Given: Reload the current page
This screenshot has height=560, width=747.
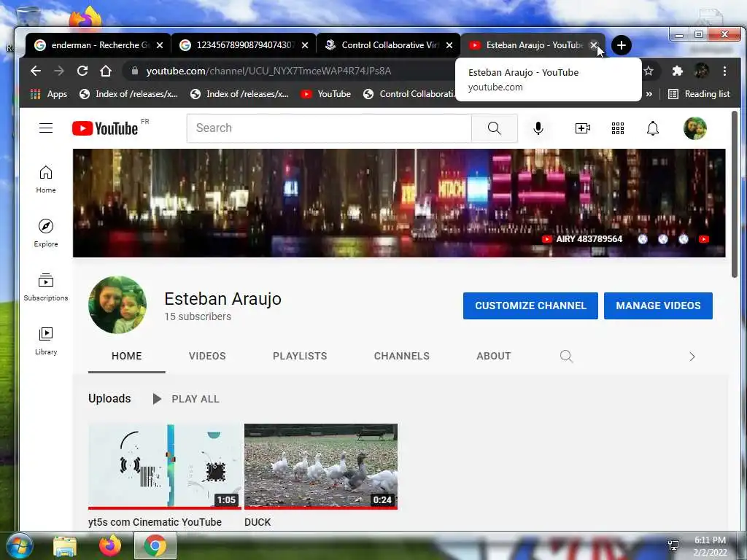Looking at the screenshot, I should pos(82,71).
